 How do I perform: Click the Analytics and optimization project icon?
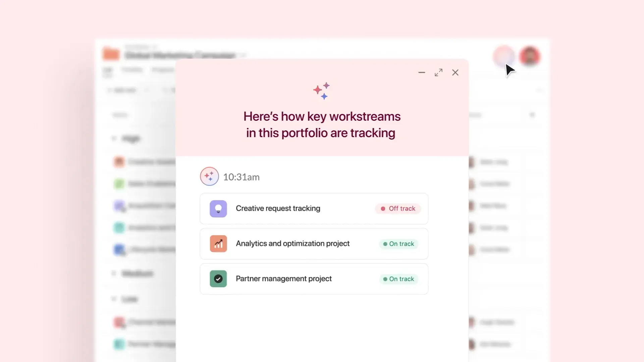coord(218,244)
